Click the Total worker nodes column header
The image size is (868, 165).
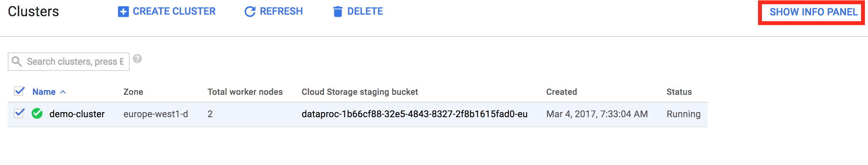(x=245, y=92)
